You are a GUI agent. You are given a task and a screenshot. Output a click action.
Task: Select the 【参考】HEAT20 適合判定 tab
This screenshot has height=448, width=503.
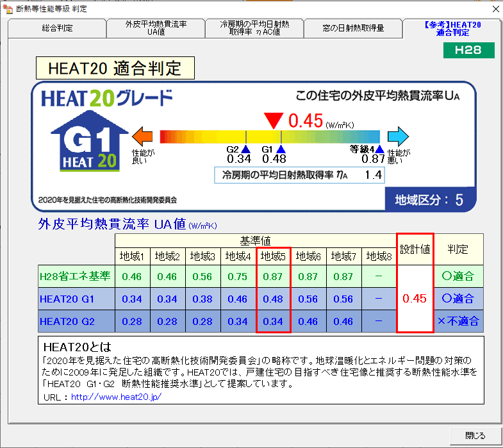(452, 28)
